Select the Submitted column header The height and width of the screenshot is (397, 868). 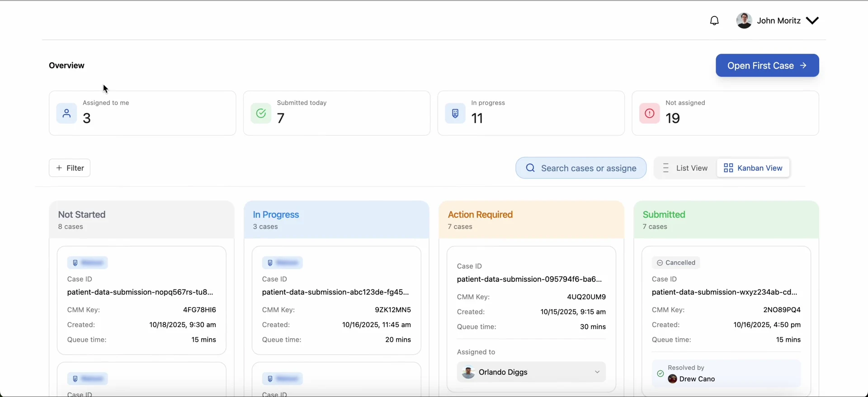tap(726, 220)
